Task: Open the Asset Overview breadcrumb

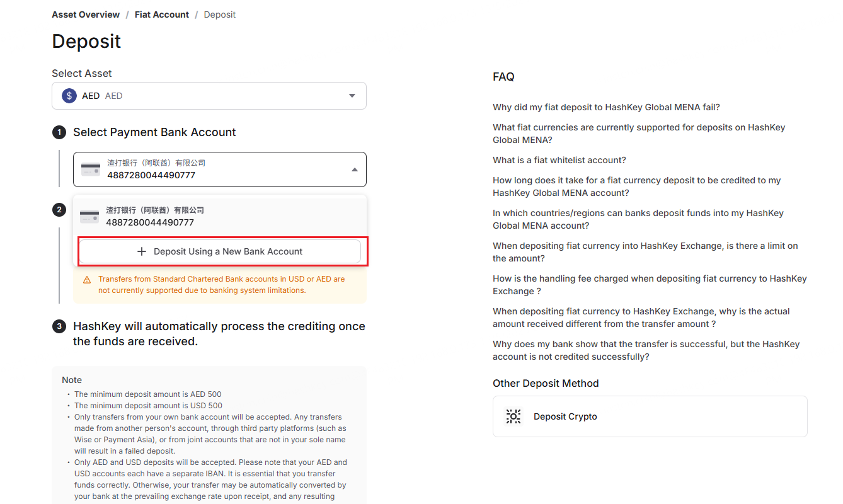Action: (x=86, y=14)
